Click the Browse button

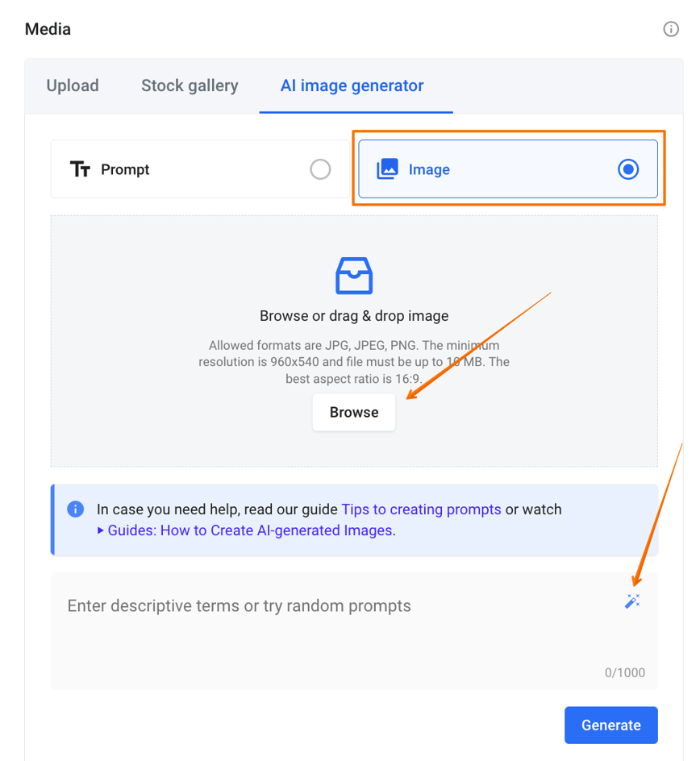point(353,412)
